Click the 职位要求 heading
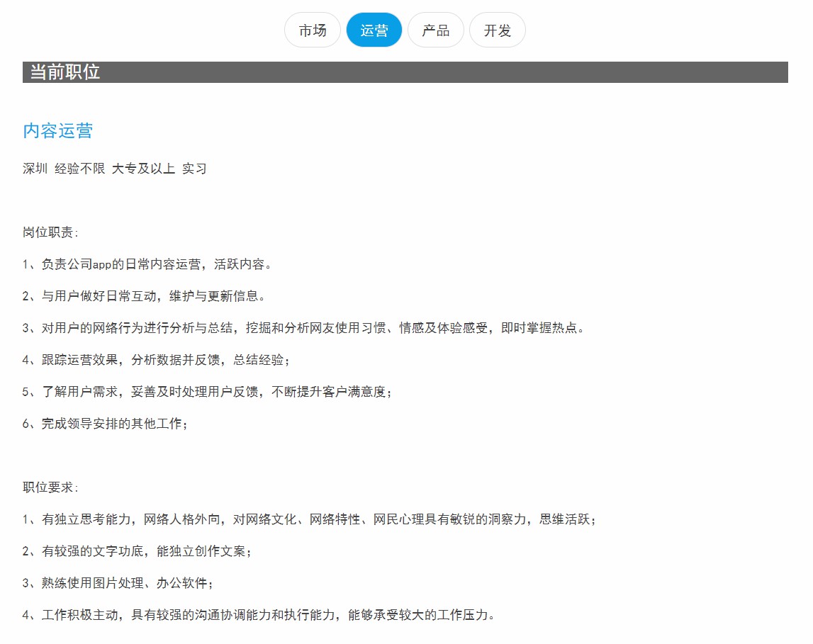 click(50, 487)
